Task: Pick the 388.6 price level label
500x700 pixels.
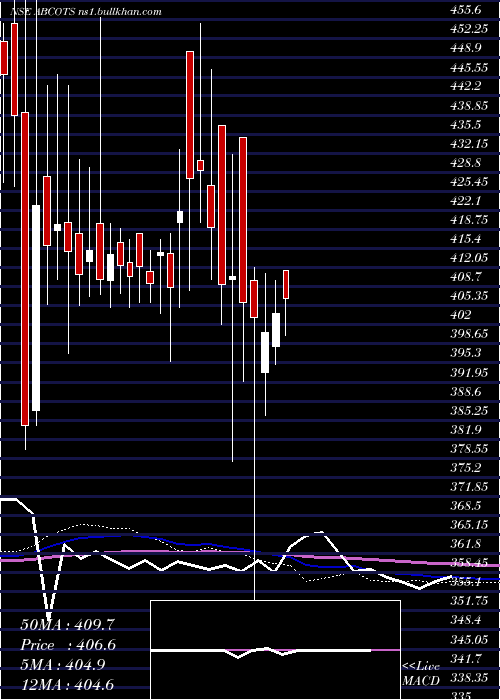Action: [x=465, y=392]
